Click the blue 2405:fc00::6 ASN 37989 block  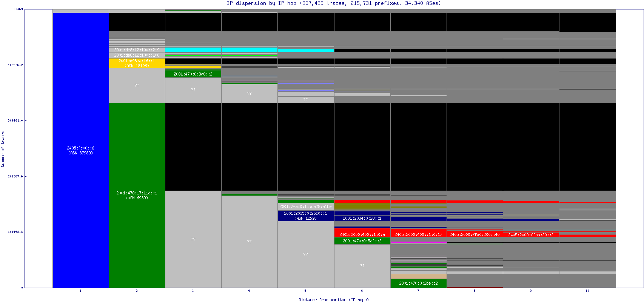pyautogui.click(x=80, y=150)
